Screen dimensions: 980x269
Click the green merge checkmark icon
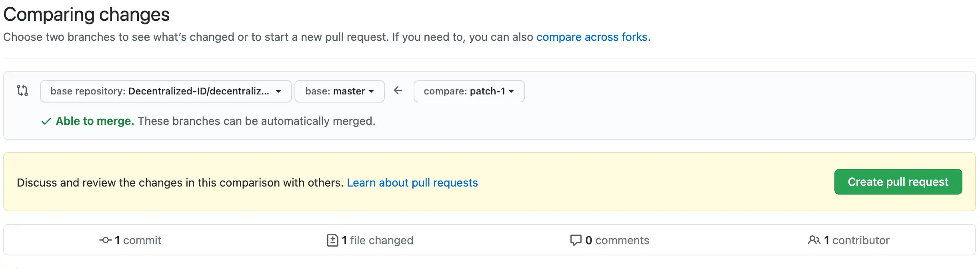(x=46, y=121)
